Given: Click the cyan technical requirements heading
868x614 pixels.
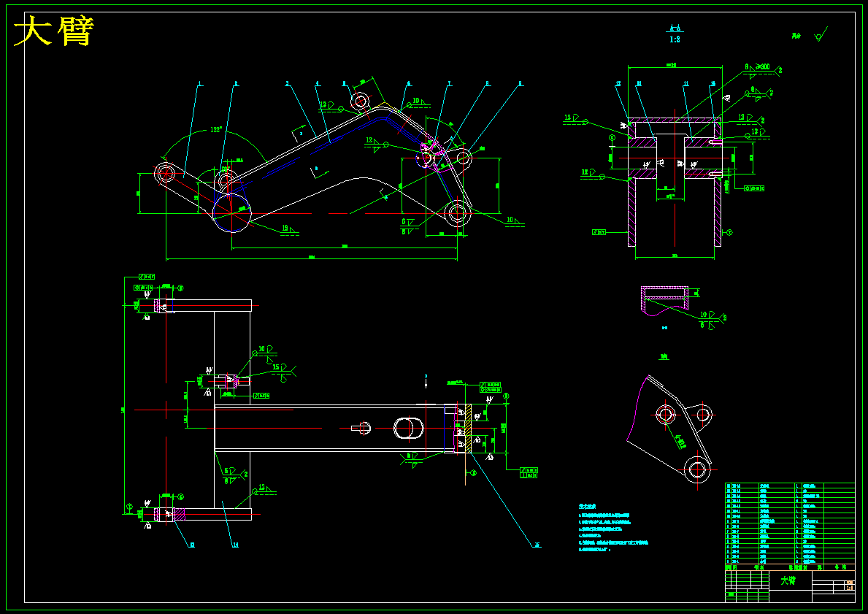Looking at the screenshot, I should (588, 506).
